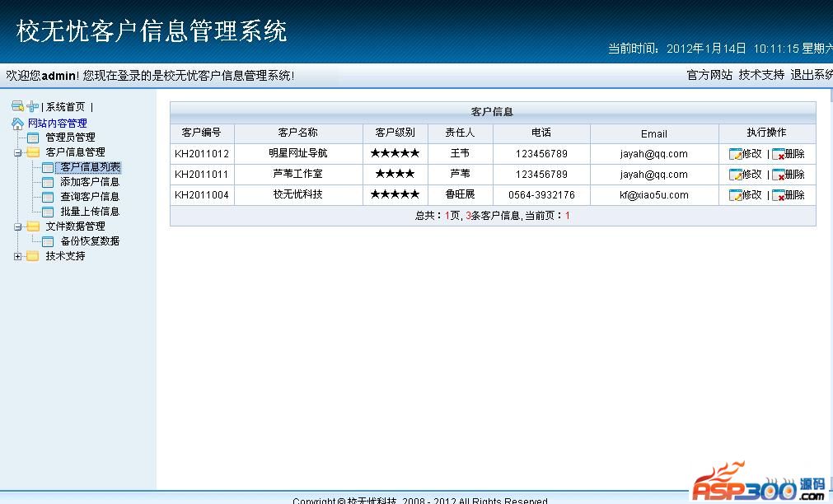Click the page icon of 客户信息列表

(x=48, y=168)
